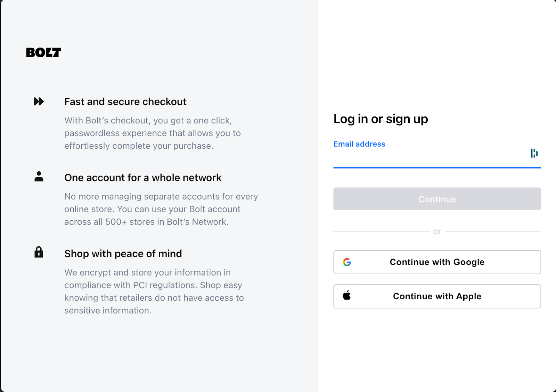The width and height of the screenshot is (556, 392).
Task: Open the password manager icon in email field
Action: (534, 153)
